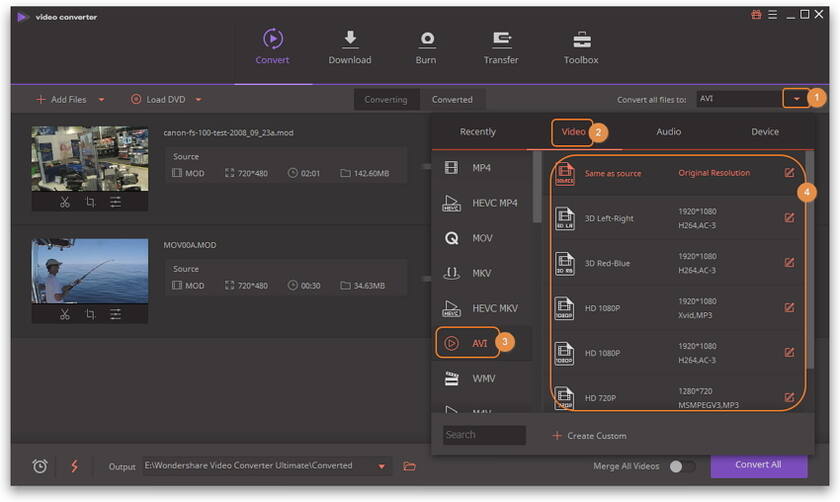This screenshot has width=840, height=502.
Task: Expand the Add Files dropdown arrow
Action: click(x=101, y=100)
